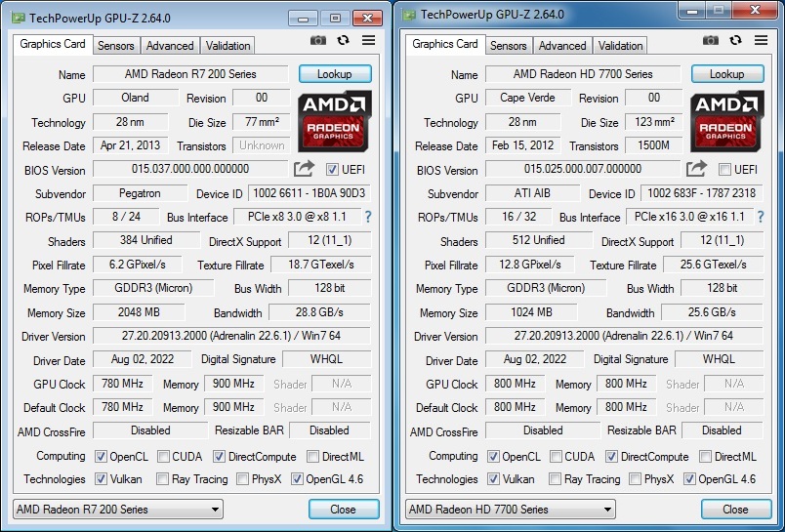The height and width of the screenshot is (532, 785).
Task: Click BIOS export share icon in HD 7700 window
Action: (x=696, y=169)
